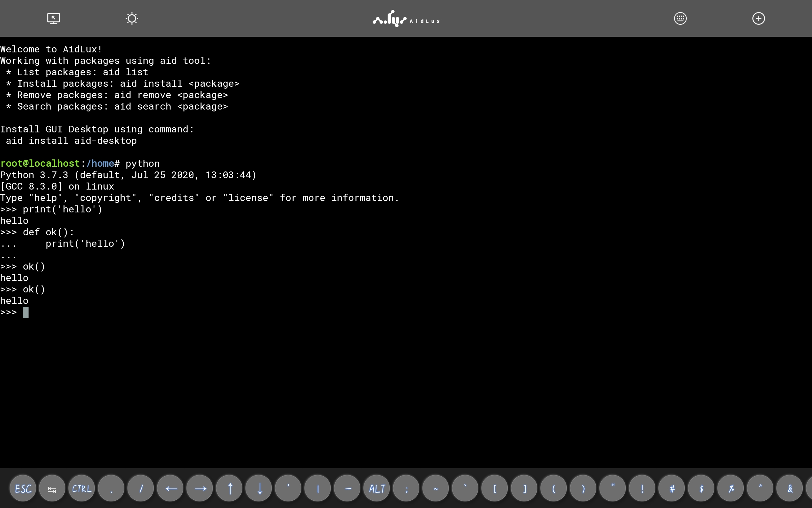Click the Python prompt cursor block
The height and width of the screenshot is (508, 812).
(x=25, y=312)
